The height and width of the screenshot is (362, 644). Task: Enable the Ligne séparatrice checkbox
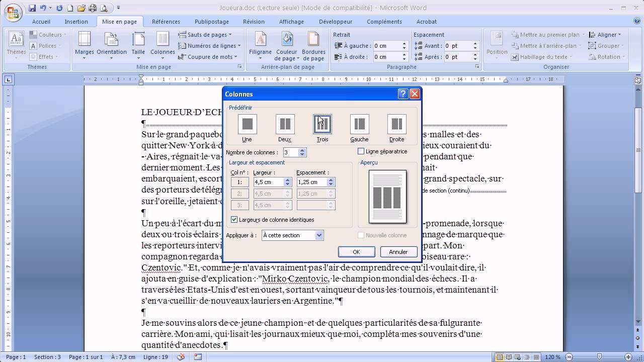point(361,151)
